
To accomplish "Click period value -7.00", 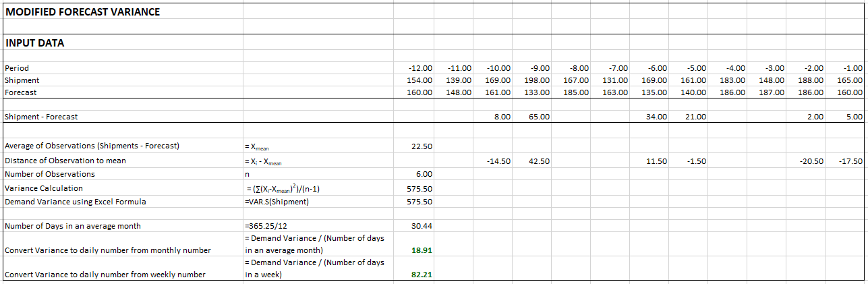I will 618,68.
